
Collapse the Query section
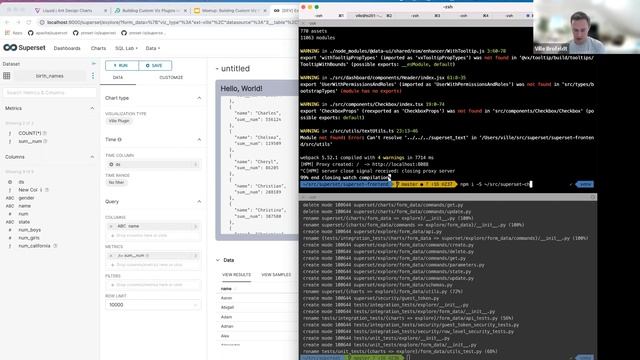click(x=199, y=202)
